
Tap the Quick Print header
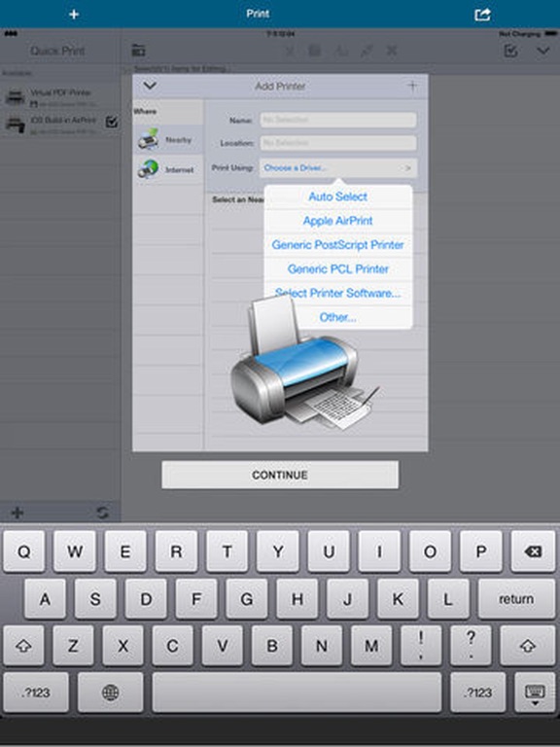point(57,51)
